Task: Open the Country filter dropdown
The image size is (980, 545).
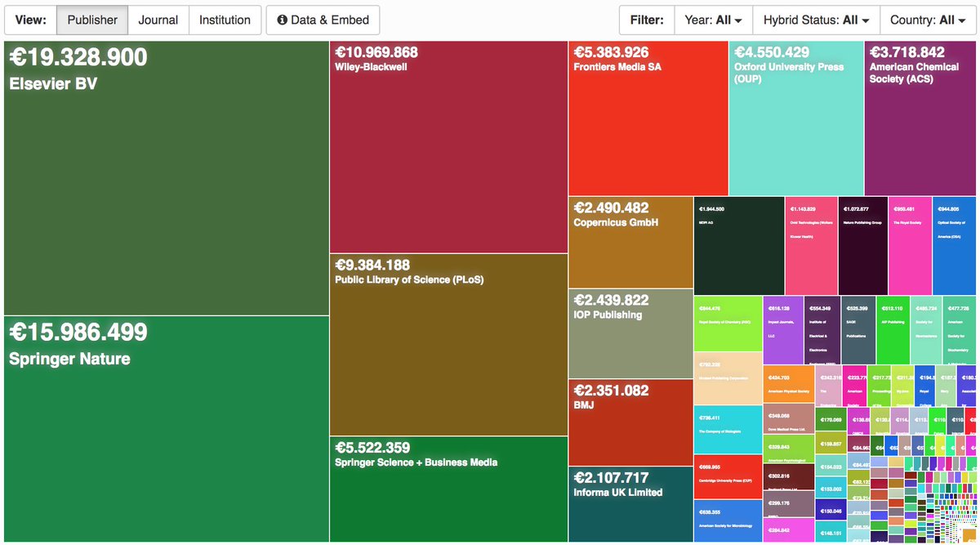Action: tap(927, 20)
